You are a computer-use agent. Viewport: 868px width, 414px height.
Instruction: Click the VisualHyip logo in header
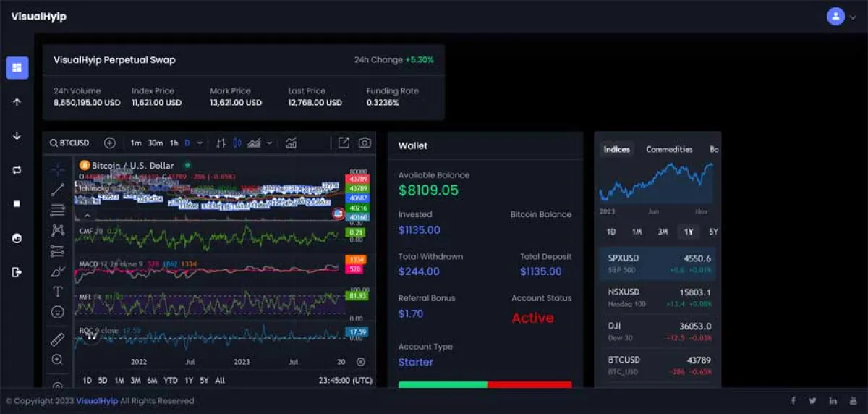[x=38, y=16]
